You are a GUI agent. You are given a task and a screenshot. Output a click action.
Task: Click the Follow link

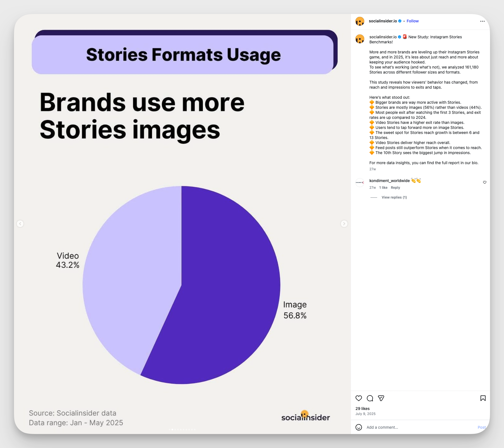(x=413, y=21)
